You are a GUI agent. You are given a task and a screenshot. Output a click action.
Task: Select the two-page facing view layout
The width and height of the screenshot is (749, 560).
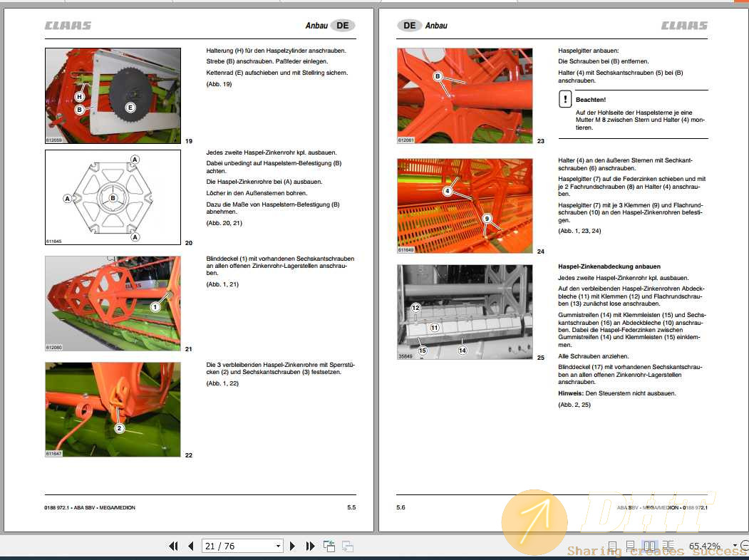tap(649, 546)
